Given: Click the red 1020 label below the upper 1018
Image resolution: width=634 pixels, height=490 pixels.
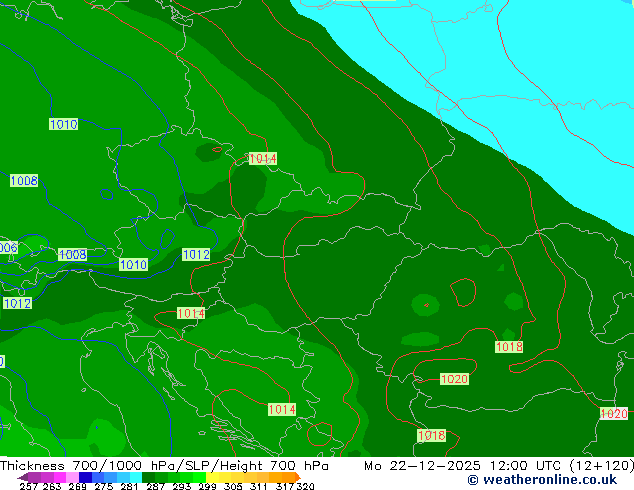Looking at the screenshot, I should [x=454, y=379].
